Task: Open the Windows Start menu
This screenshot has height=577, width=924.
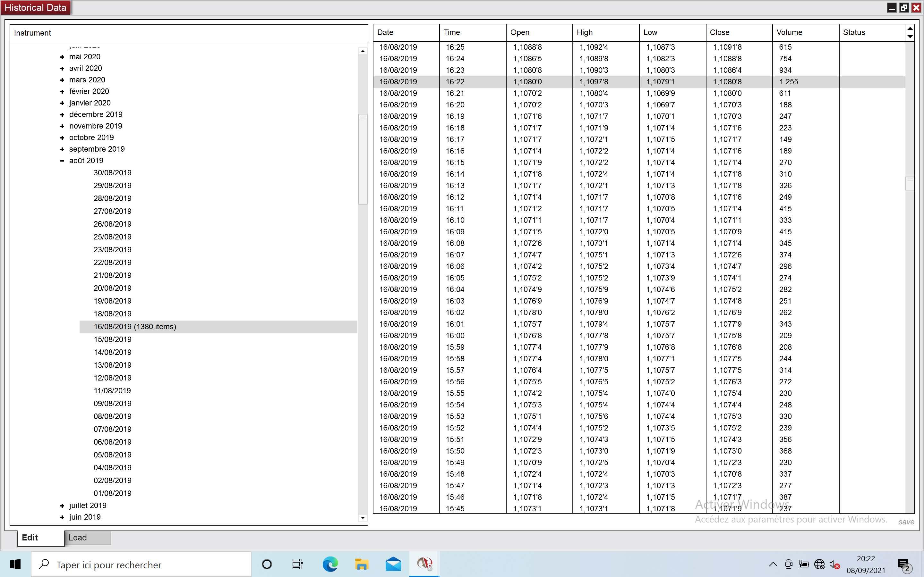Action: click(x=15, y=564)
